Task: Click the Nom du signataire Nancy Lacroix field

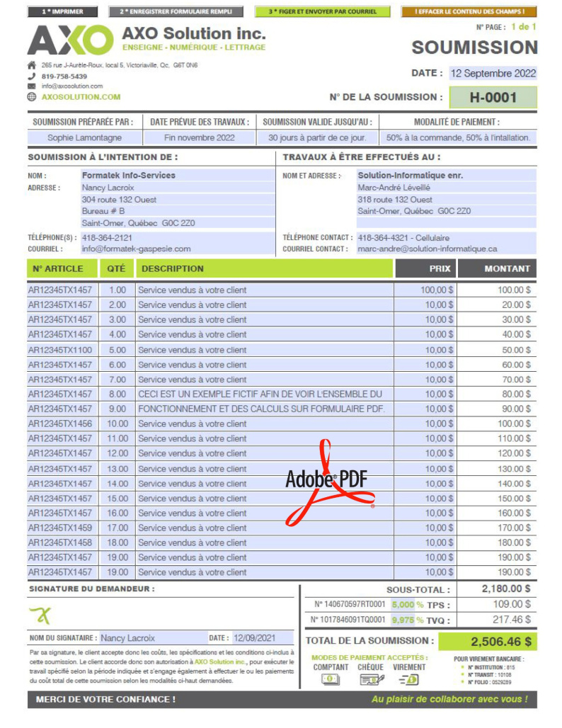Action: [x=149, y=638]
